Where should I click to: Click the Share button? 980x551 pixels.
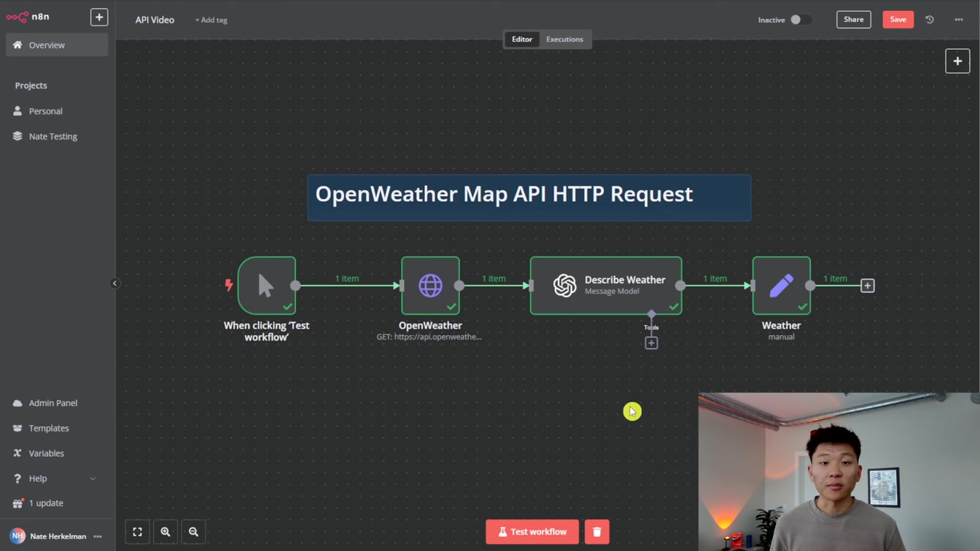853,20
